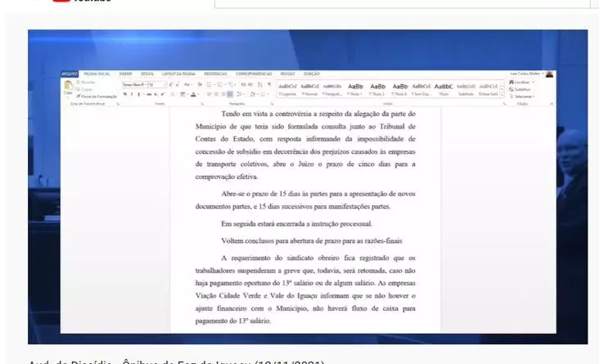Image resolution: width=599 pixels, height=364 pixels.
Task: Click the user account picture
Action: coord(549,74)
